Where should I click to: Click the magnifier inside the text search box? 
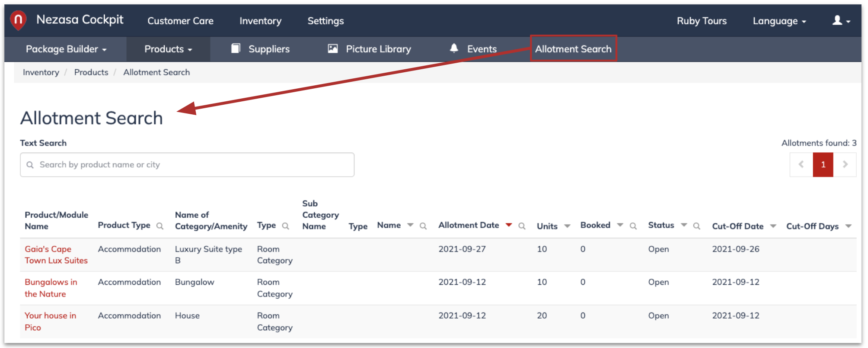click(x=30, y=165)
